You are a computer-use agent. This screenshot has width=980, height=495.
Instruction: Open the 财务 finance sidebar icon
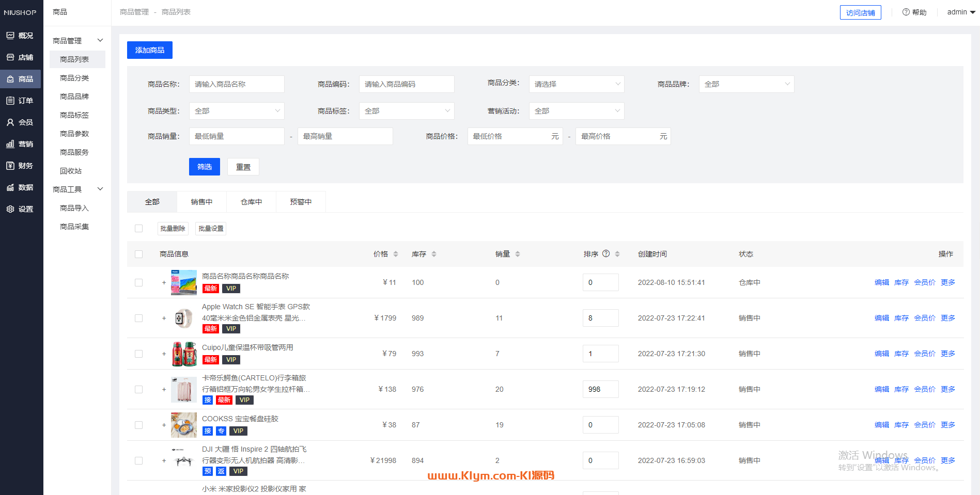(x=10, y=166)
